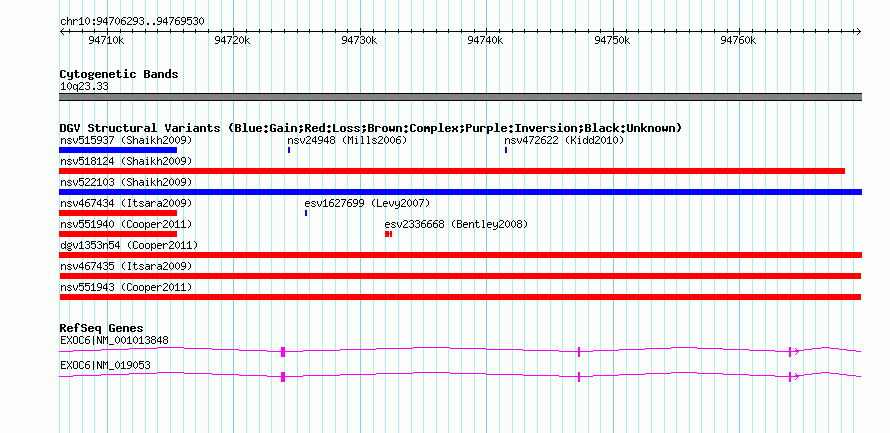Click the DGV Structural Variants track title
This screenshot has width=890, height=433.
click(371, 128)
